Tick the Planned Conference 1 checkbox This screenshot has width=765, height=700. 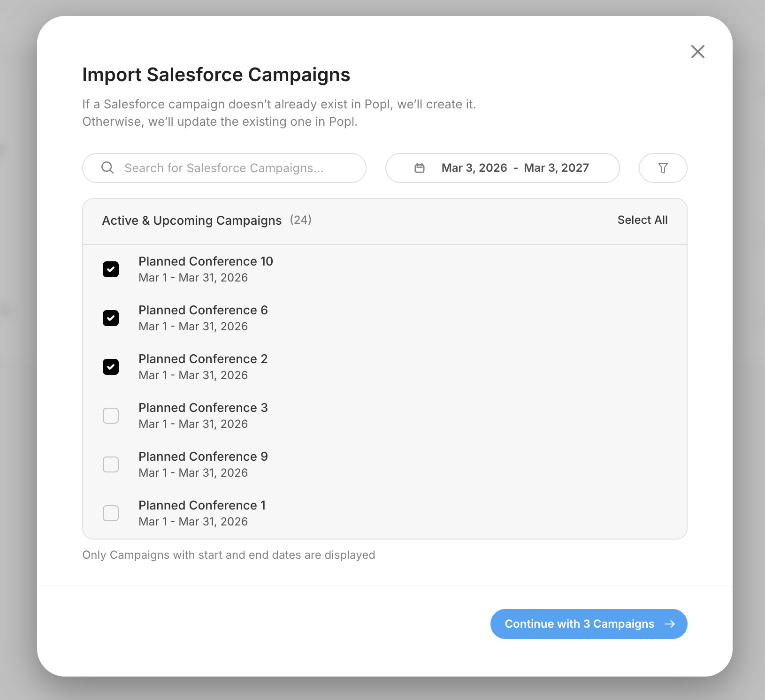[x=111, y=513]
